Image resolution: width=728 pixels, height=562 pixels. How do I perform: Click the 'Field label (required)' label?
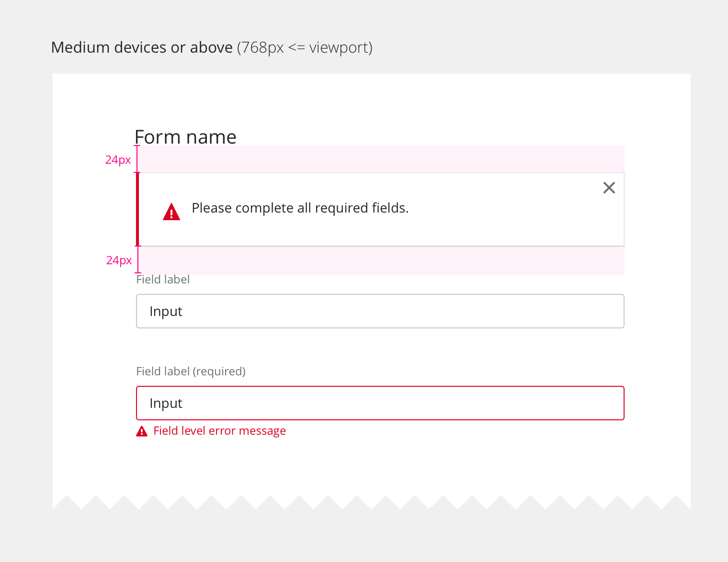click(x=191, y=371)
